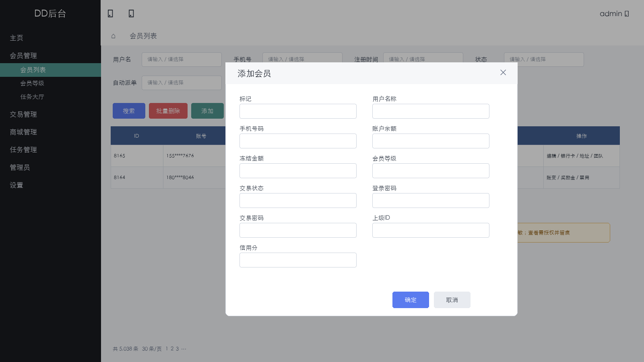The height and width of the screenshot is (362, 644).
Task: Click the 会员列表 breadcrumb text
Action: pyautogui.click(x=143, y=36)
